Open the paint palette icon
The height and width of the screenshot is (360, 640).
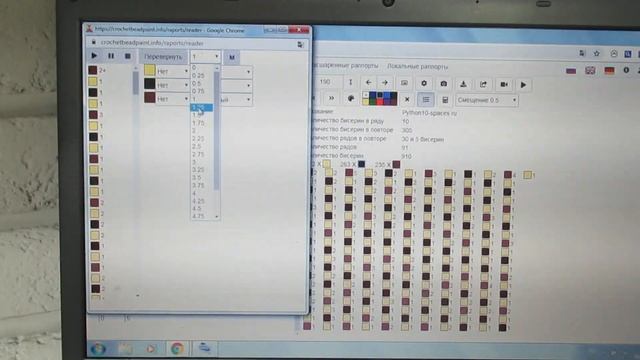tap(351, 98)
